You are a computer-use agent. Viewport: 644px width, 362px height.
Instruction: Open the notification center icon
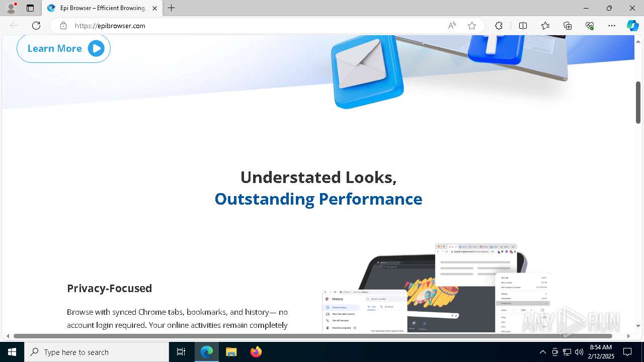click(627, 352)
